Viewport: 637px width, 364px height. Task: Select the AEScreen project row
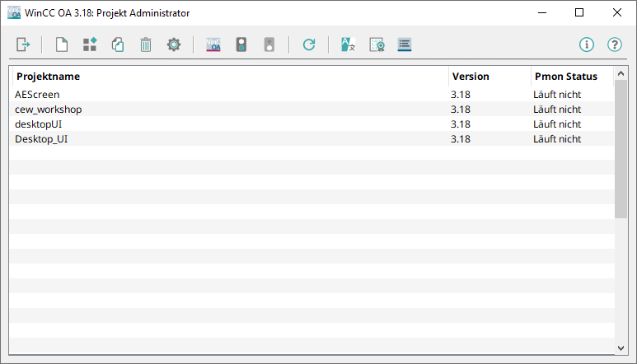pos(311,94)
